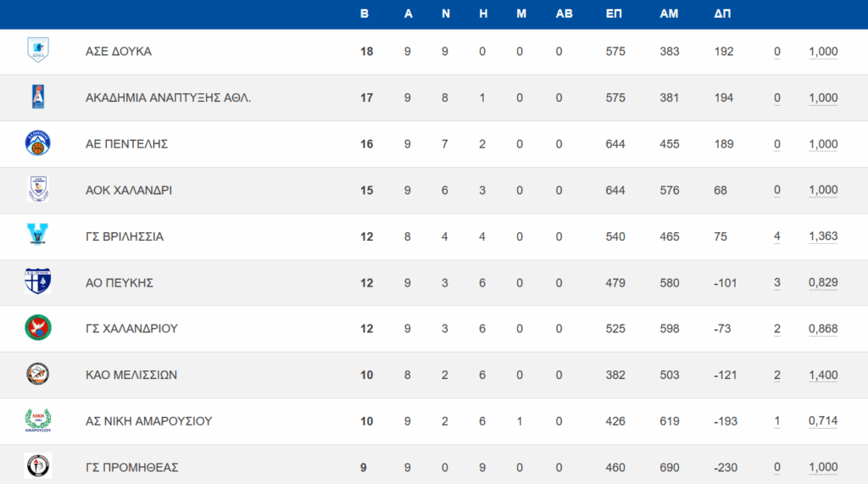
Task: Select the ΑΒ column header
Action: (564, 14)
